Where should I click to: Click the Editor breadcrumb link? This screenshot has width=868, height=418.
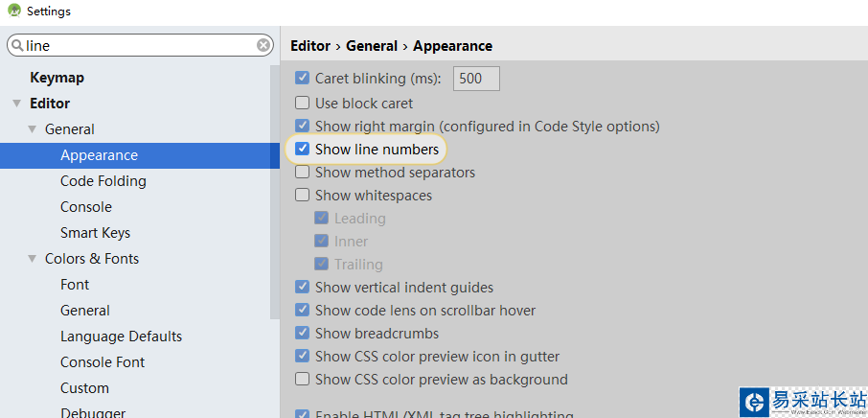310,46
